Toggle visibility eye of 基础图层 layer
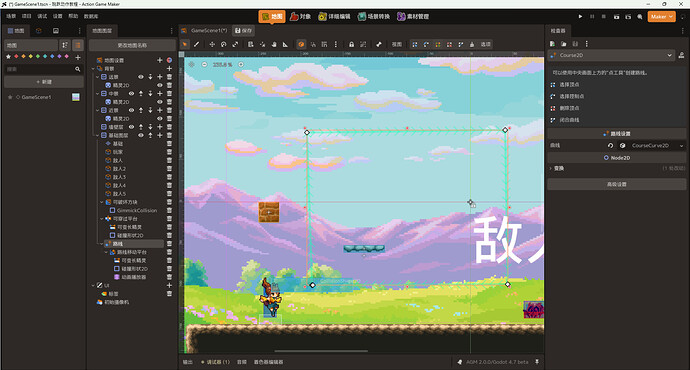Viewport: 690px width, 370px height. click(141, 135)
